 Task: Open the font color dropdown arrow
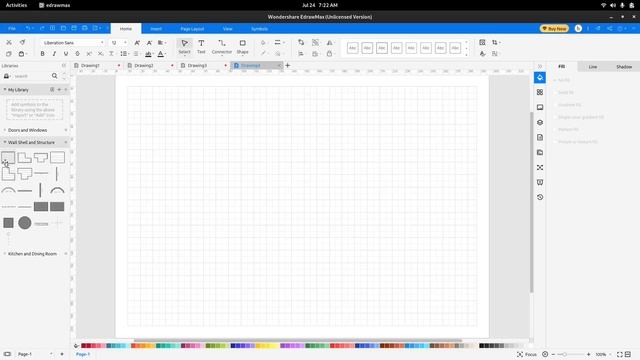point(166,54)
